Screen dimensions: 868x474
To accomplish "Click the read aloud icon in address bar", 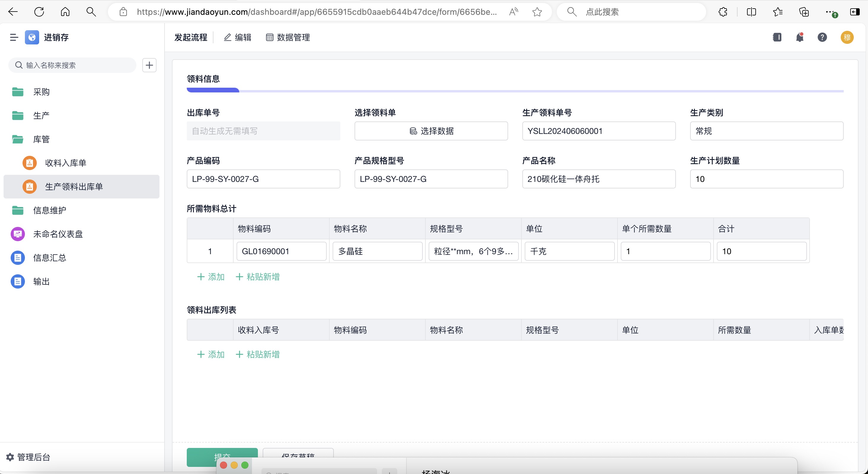I will coord(513,12).
